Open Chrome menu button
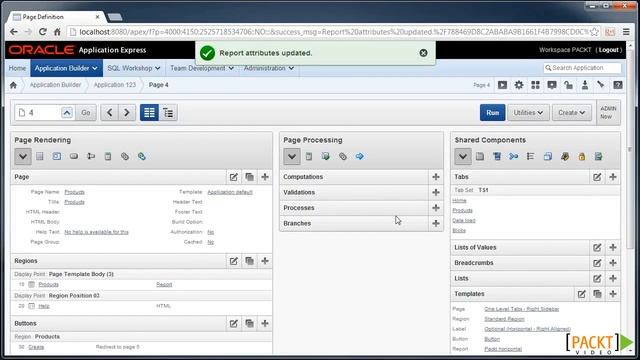Viewport: 640px width, 360px height. pos(626,32)
